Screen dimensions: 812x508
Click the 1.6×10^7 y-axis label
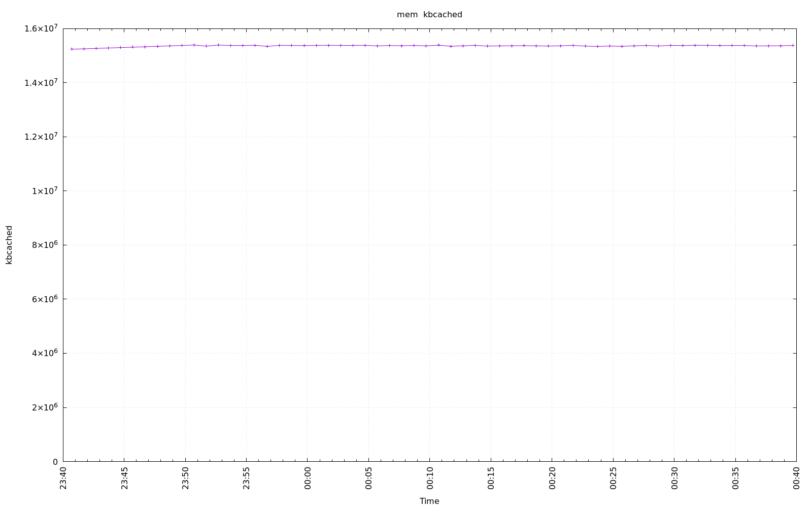(42, 28)
